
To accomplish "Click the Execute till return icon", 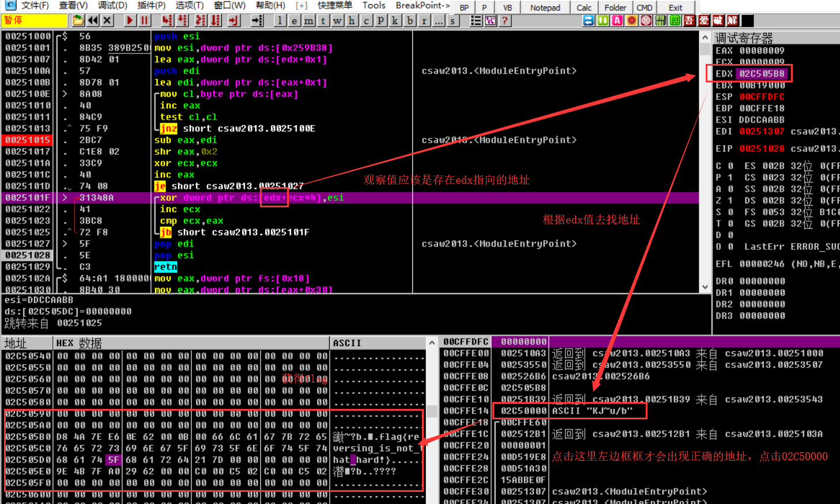I will pos(233,21).
